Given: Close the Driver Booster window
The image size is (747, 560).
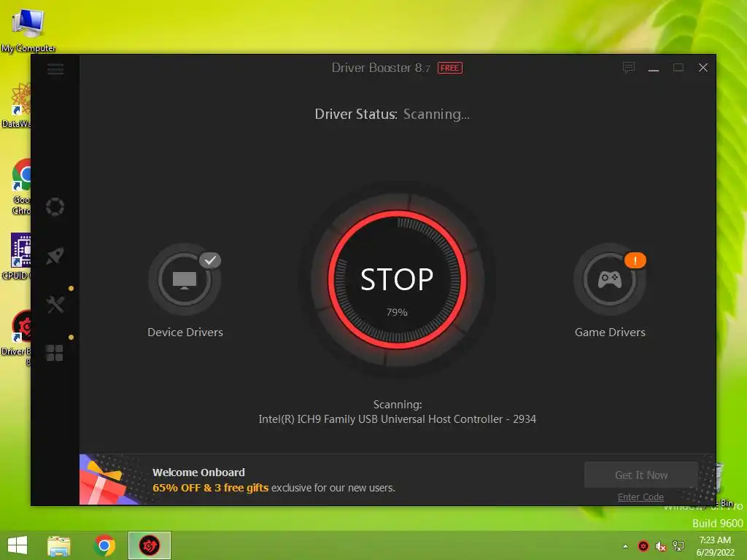Looking at the screenshot, I should [x=703, y=68].
